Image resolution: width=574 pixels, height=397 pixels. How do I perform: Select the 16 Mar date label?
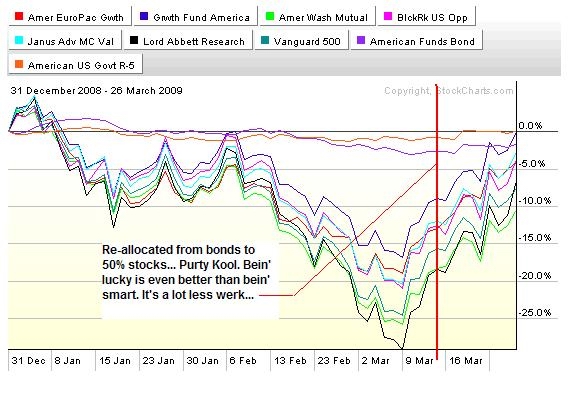click(x=466, y=360)
